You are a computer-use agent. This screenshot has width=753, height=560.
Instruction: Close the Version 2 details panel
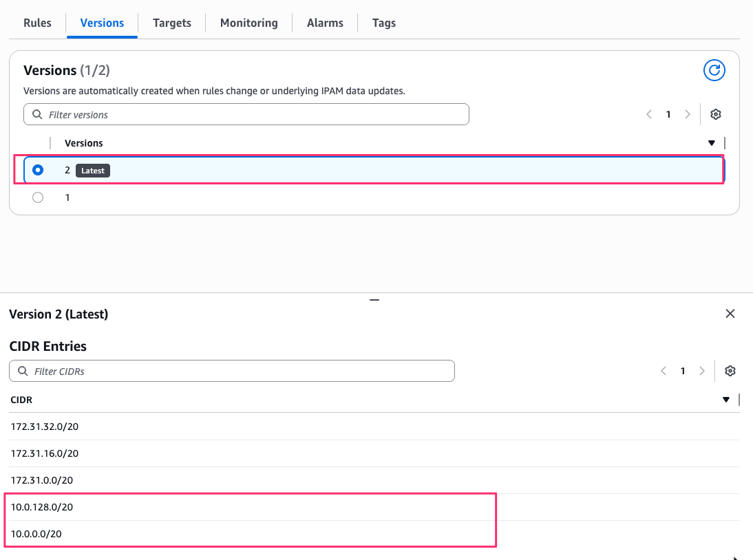point(730,314)
